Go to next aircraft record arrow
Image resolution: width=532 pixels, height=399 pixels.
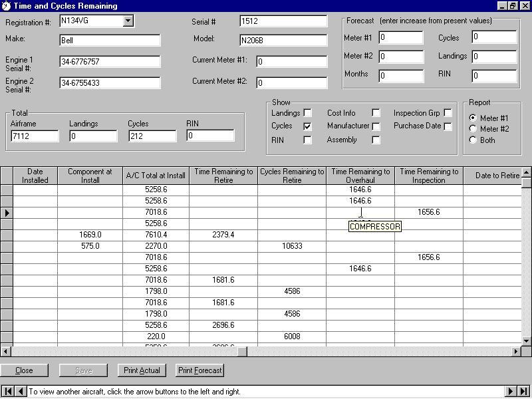pos(511,392)
